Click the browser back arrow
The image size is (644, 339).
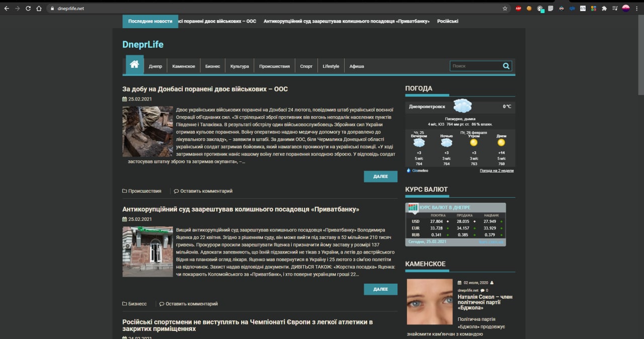tap(7, 9)
